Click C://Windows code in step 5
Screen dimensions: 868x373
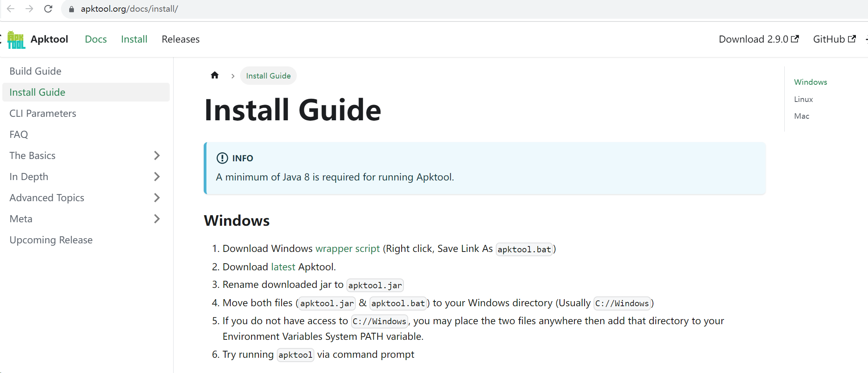380,321
